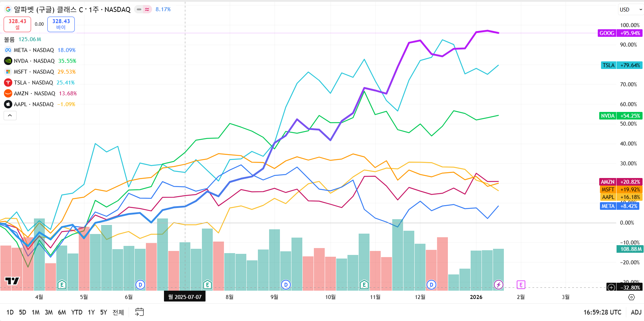644x321 pixels.
Task: Click the blue 328.43 buy button
Action: click(x=61, y=24)
